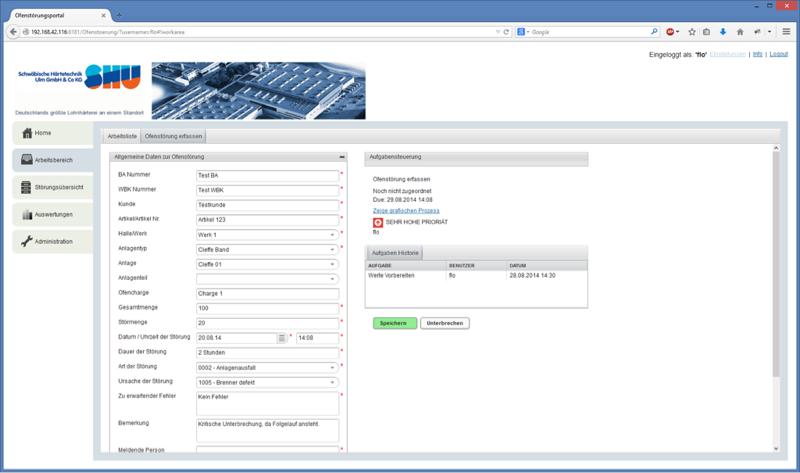This screenshot has height=473, width=800.
Task: Go to the Administration section
Action: click(52, 241)
